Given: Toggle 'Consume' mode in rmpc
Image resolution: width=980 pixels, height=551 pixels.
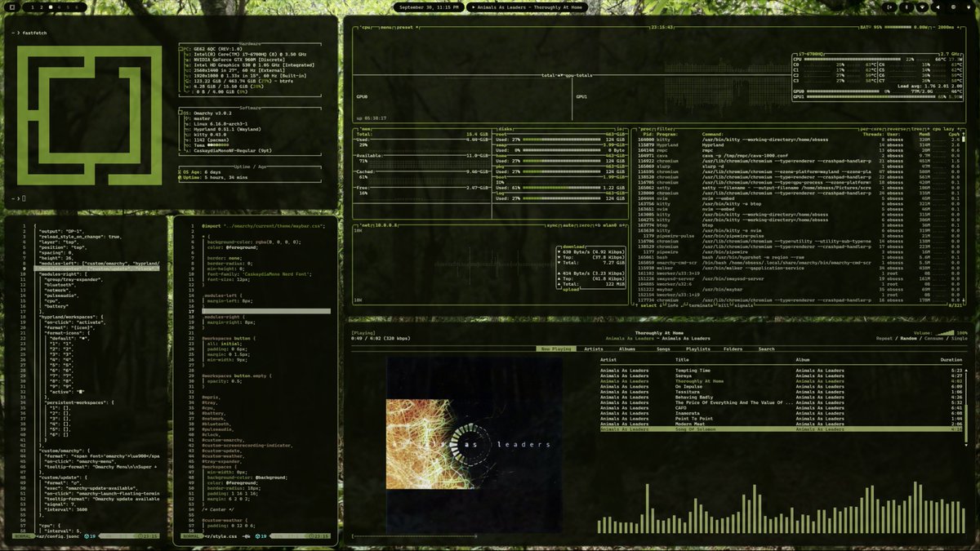Looking at the screenshot, I should pyautogui.click(x=933, y=338).
